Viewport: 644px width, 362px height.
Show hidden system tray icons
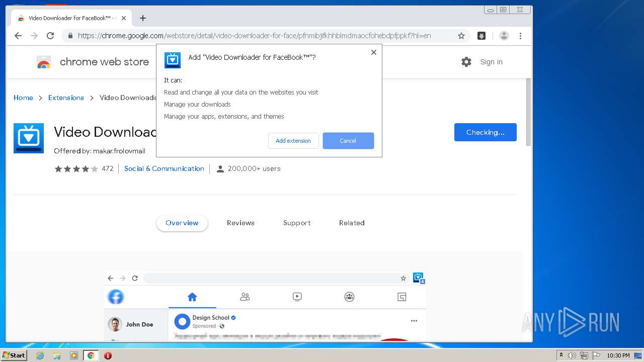point(561,355)
